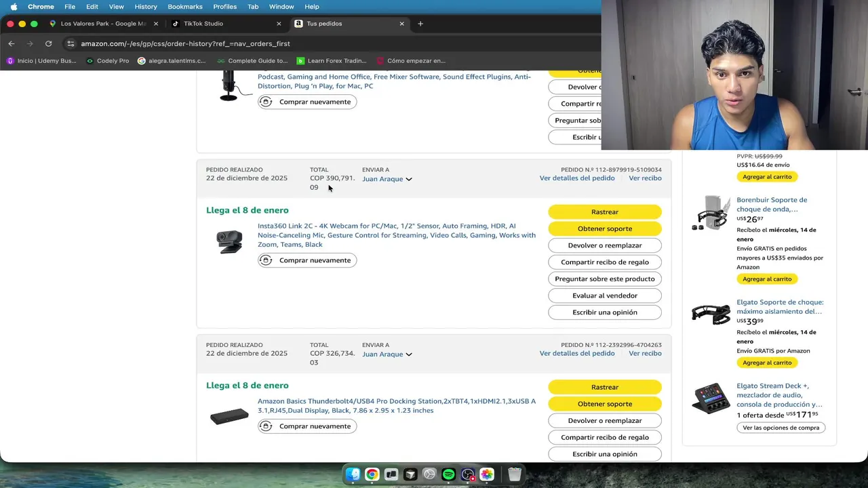Viewport: 868px width, 488px height.
Task: Open Help menu
Action: pos(312,7)
